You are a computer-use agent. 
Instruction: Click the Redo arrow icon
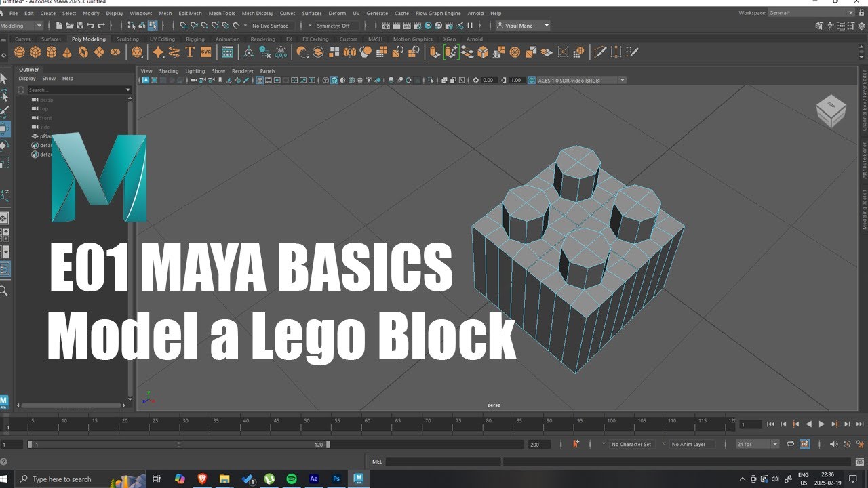click(101, 26)
